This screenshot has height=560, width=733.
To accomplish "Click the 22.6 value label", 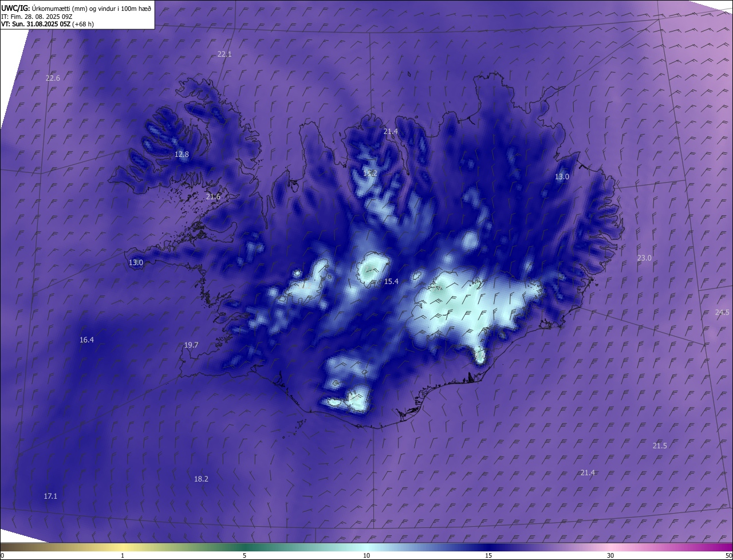I will click(53, 78).
